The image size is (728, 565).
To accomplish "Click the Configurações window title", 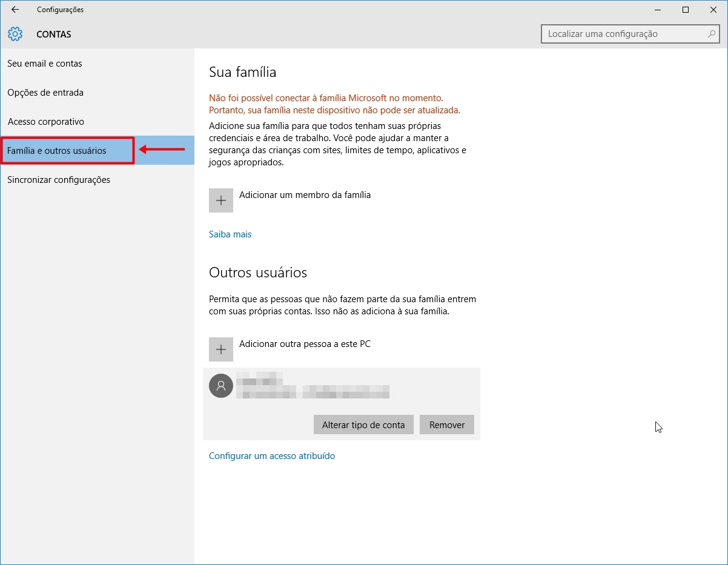I will tap(60, 10).
